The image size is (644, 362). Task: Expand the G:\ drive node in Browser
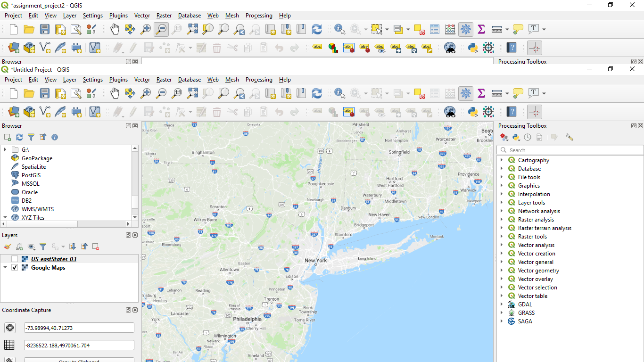click(5, 149)
